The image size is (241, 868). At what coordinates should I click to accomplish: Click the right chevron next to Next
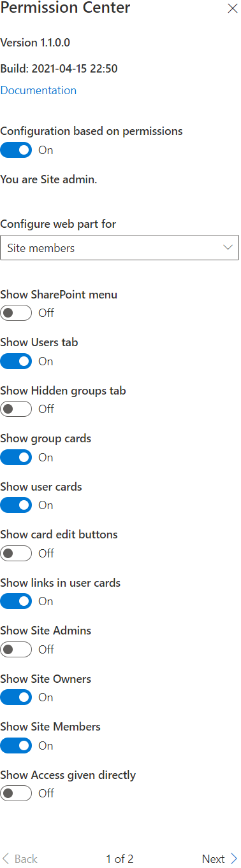coord(234,859)
